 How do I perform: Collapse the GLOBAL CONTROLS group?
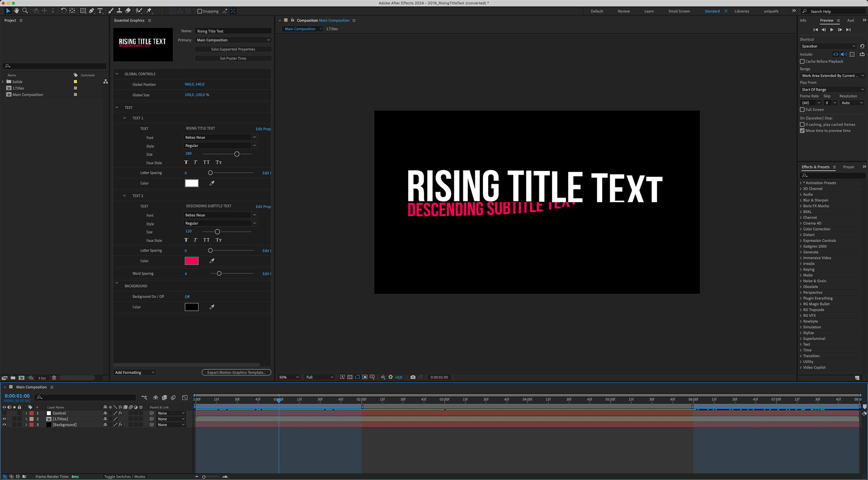[117, 74]
